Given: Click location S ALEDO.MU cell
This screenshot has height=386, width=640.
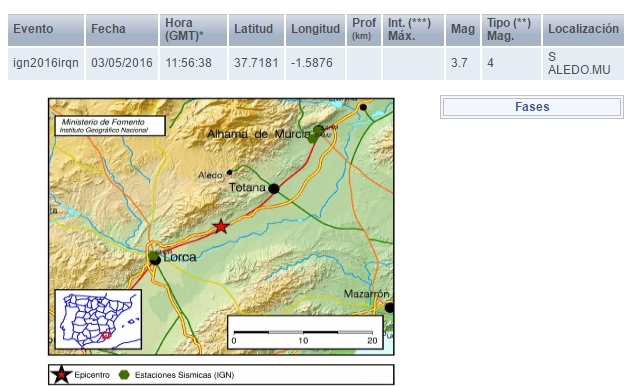Looking at the screenshot, I should tap(583, 63).
